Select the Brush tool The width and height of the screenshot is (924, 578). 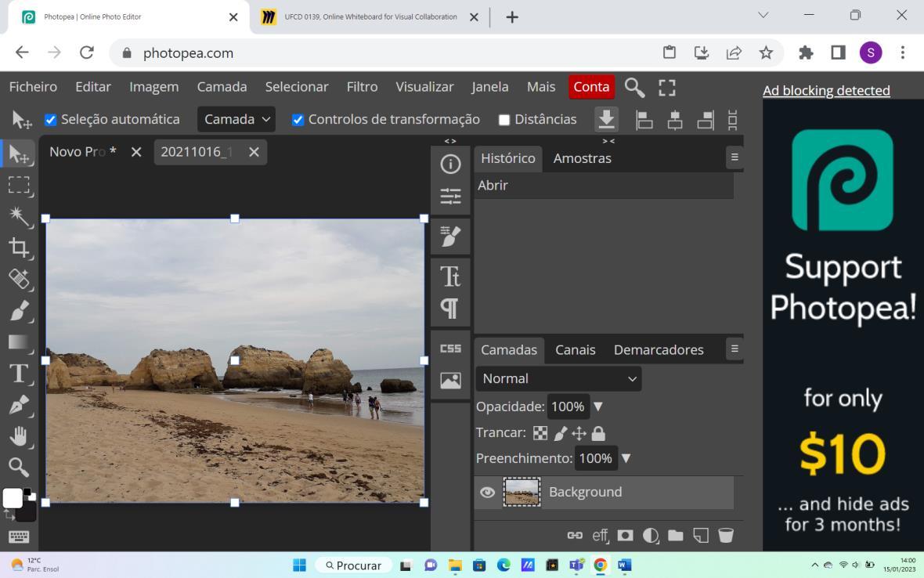[19, 311]
